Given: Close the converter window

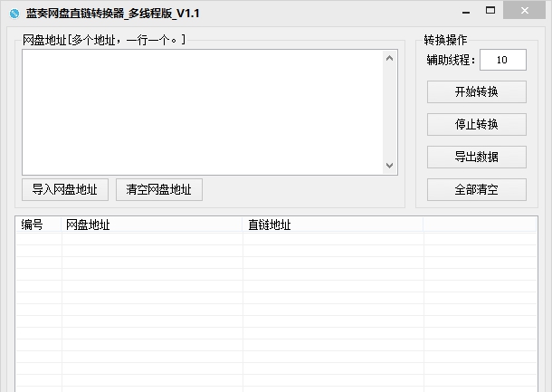Looking at the screenshot, I should (x=524, y=11).
